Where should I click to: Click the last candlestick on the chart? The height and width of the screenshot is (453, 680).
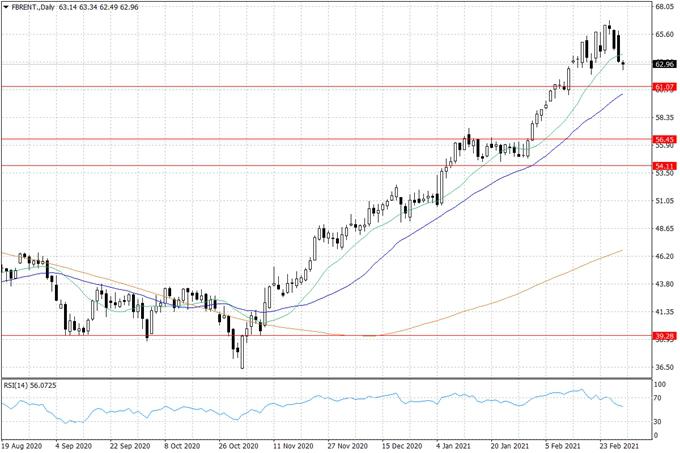624,65
